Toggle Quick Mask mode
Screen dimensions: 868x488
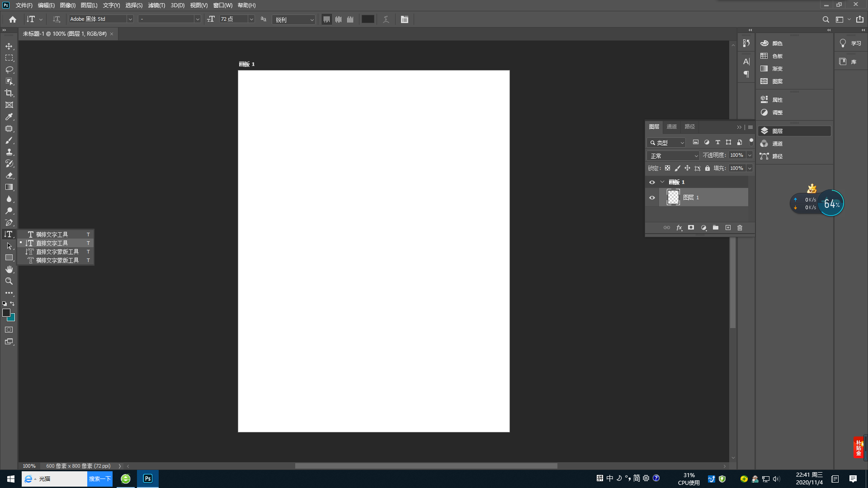pyautogui.click(x=9, y=330)
